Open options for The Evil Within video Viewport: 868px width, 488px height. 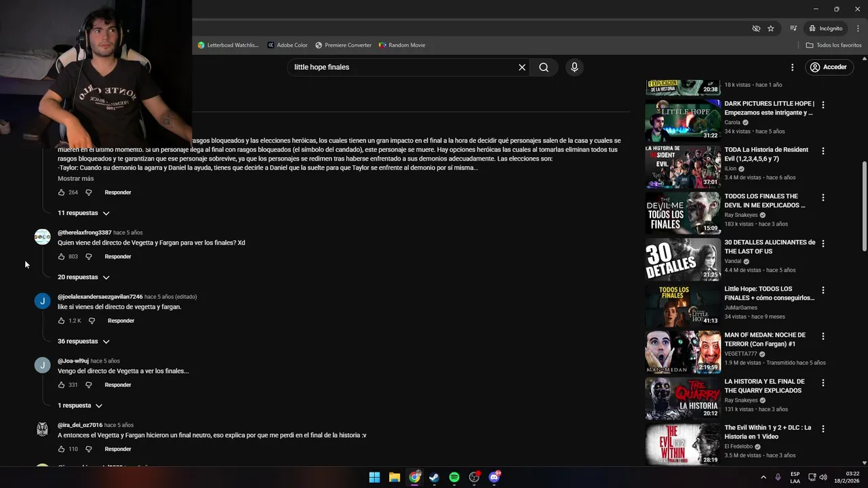[823, 429]
